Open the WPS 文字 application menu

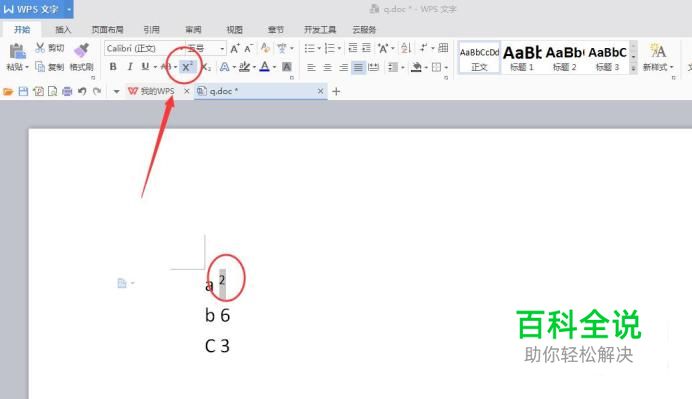[37, 9]
